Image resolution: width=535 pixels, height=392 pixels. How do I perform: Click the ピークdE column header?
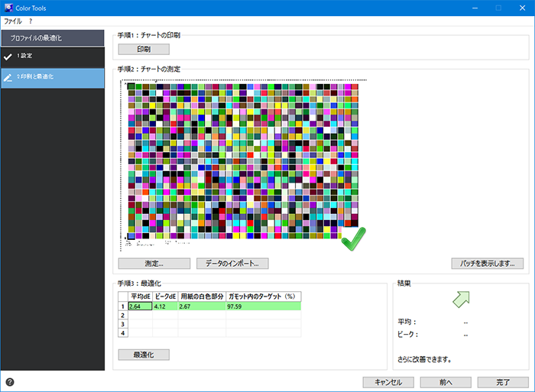(x=165, y=296)
